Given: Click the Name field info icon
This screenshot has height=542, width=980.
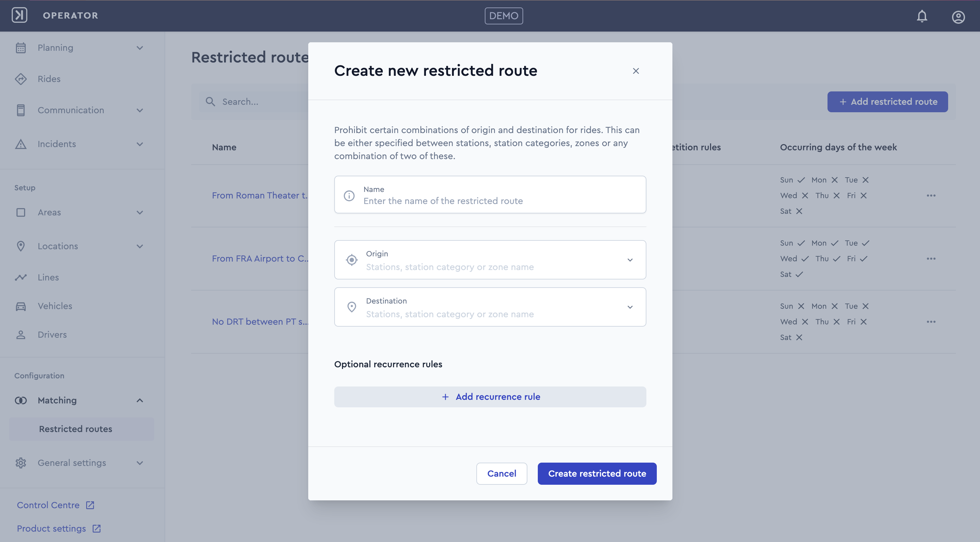Looking at the screenshot, I should pos(349,196).
